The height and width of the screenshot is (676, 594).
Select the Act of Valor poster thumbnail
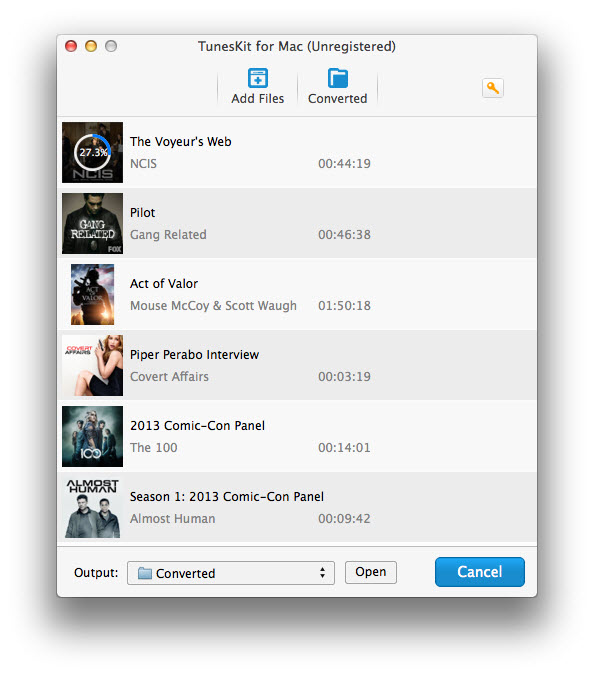coord(92,294)
